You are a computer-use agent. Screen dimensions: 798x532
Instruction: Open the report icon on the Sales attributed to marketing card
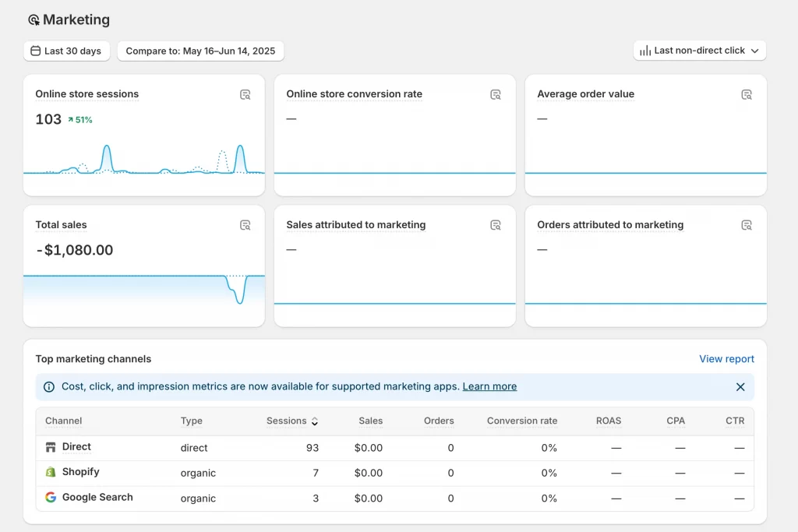tap(496, 225)
